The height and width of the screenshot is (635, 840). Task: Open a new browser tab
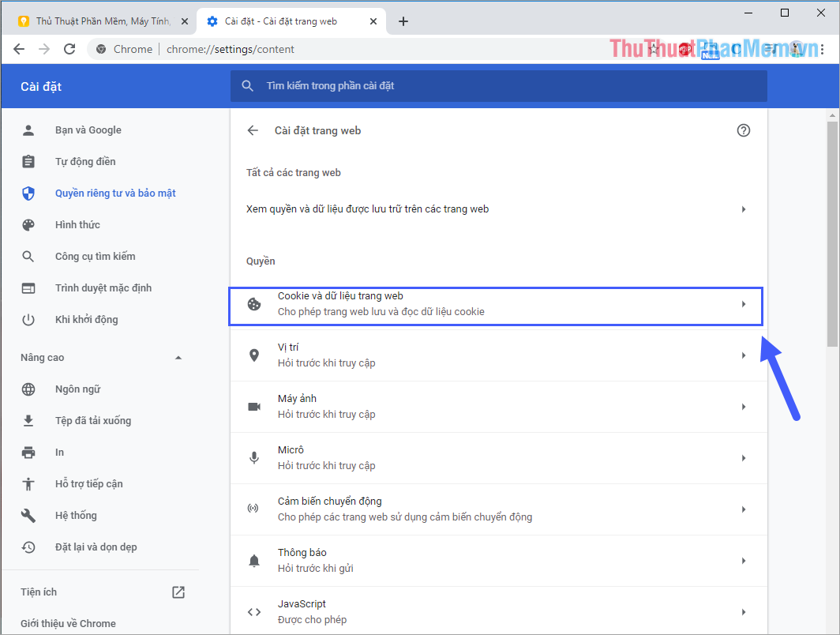403,21
